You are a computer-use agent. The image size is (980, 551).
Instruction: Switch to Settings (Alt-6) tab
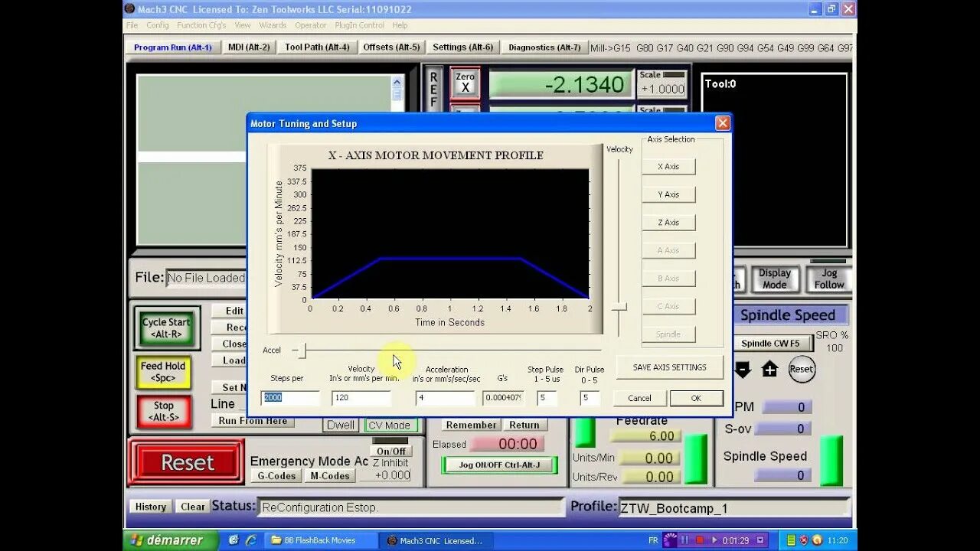tap(463, 47)
